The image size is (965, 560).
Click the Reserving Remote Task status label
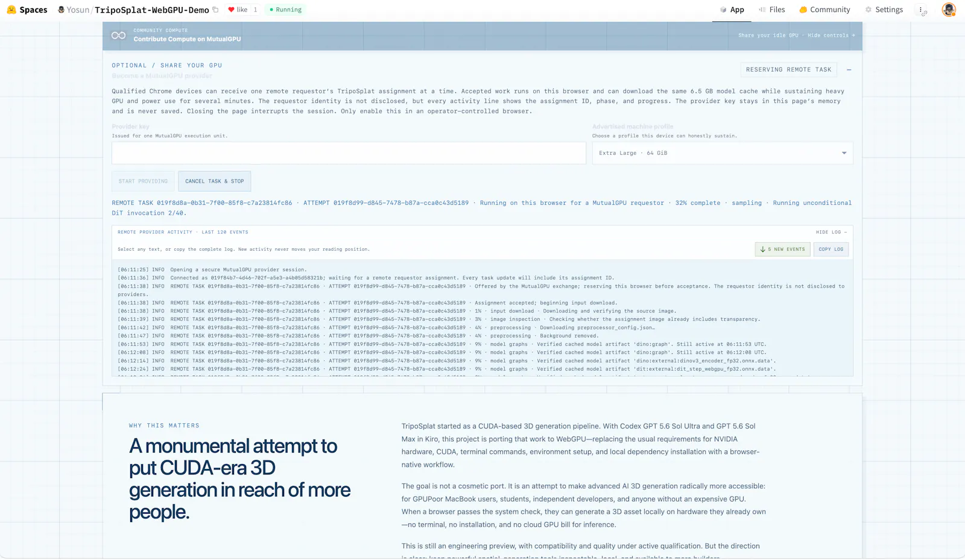(788, 70)
